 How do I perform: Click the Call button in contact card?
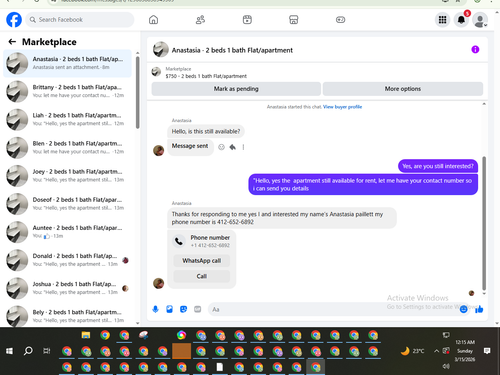click(202, 276)
